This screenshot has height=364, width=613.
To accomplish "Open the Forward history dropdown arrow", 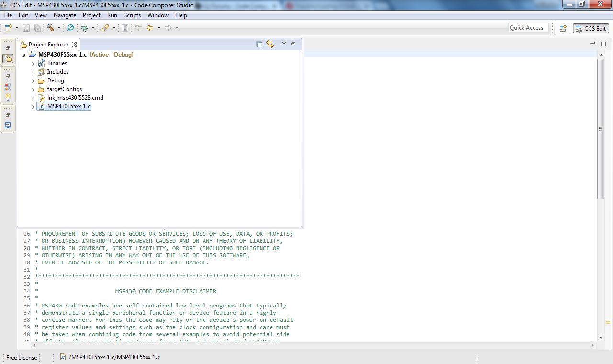I will [x=177, y=28].
